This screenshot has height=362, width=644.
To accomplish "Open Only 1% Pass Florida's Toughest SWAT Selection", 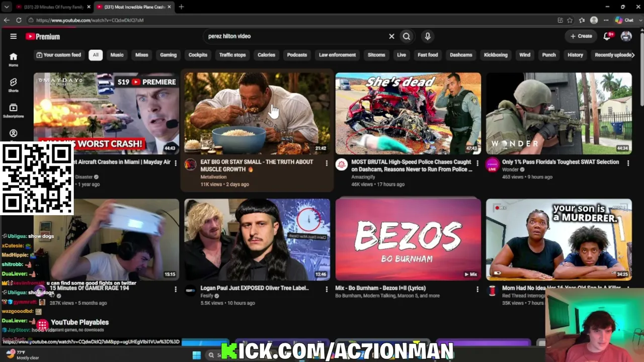I will (x=560, y=162).
